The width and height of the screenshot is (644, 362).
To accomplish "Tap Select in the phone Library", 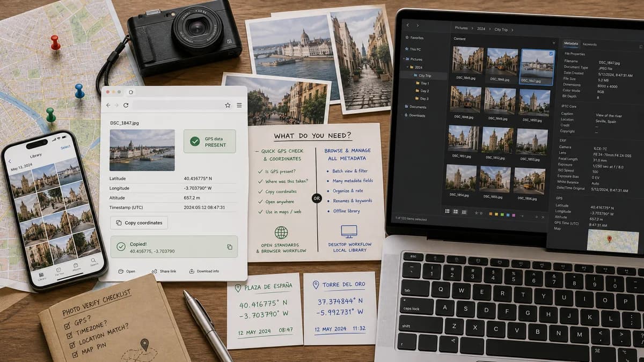I will pos(65,147).
